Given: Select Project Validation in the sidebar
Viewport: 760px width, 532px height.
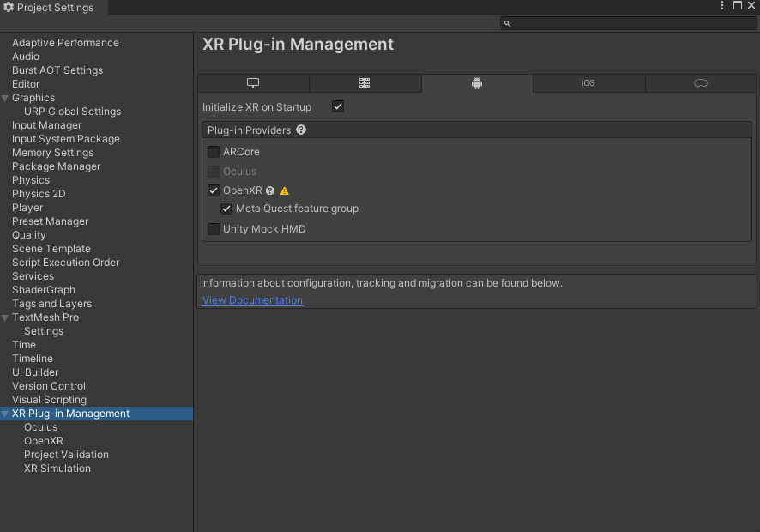Looking at the screenshot, I should pyautogui.click(x=66, y=454).
